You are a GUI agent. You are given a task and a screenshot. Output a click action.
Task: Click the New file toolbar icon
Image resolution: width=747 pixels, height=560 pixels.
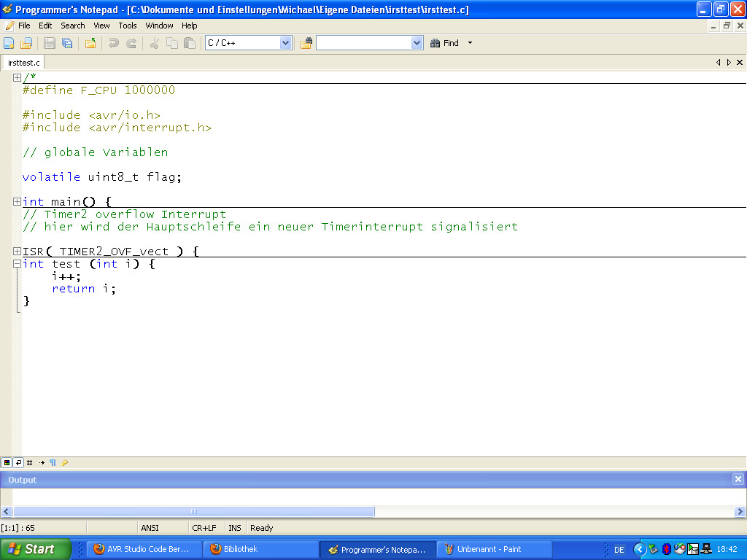(x=9, y=43)
